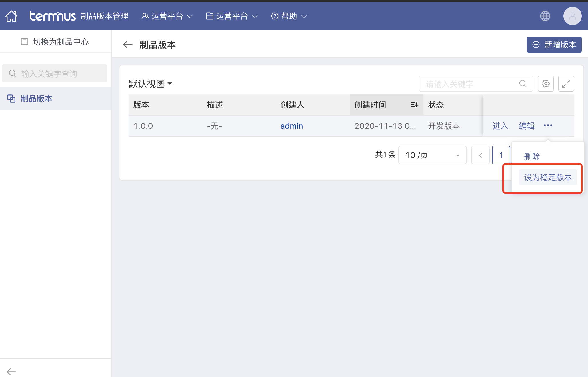
Task: Click the 共1条 total count text
Action: 385,155
